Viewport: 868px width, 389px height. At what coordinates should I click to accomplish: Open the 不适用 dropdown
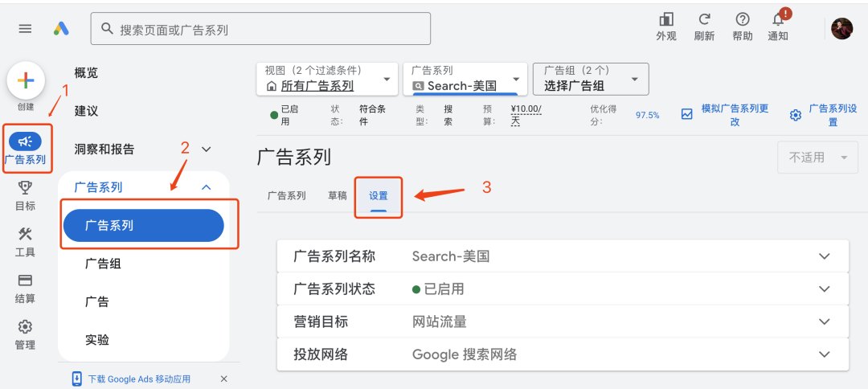coord(817,158)
